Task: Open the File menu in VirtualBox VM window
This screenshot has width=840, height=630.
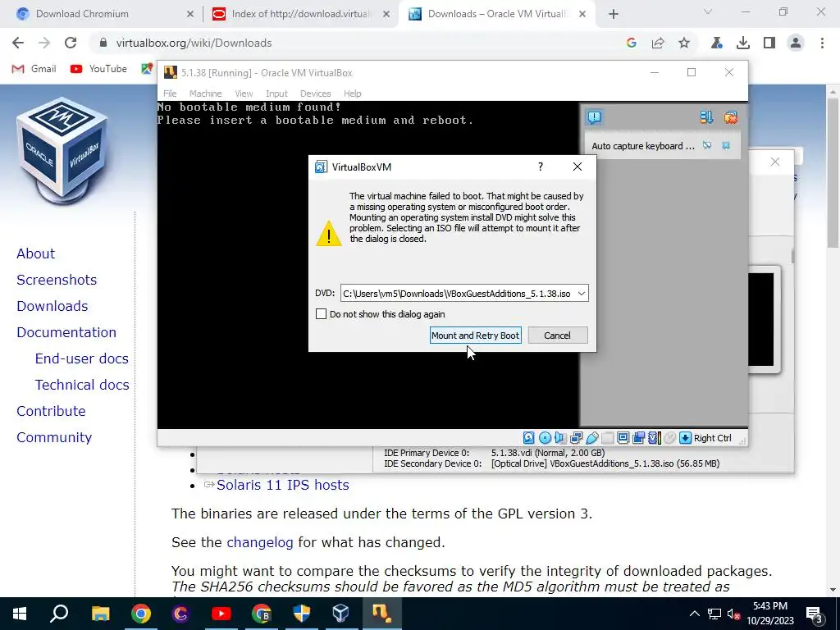Action: pos(170,94)
